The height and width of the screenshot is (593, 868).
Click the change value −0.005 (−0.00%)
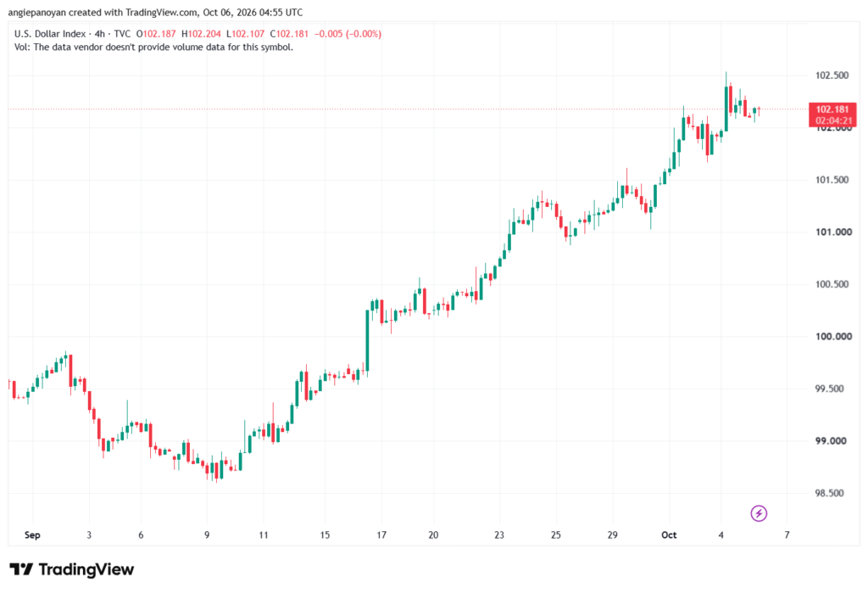[x=348, y=34]
